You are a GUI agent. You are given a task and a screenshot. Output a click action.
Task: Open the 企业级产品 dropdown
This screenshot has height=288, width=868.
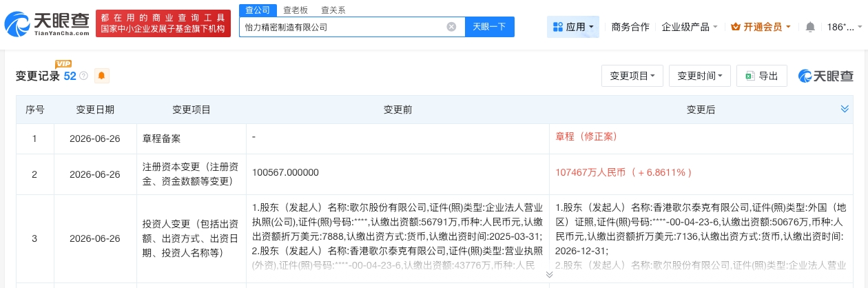click(690, 27)
